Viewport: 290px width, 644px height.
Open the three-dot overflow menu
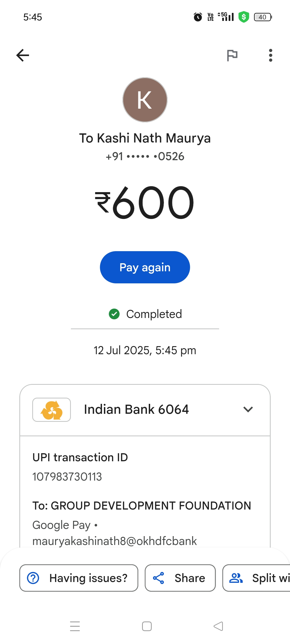pos(270,56)
